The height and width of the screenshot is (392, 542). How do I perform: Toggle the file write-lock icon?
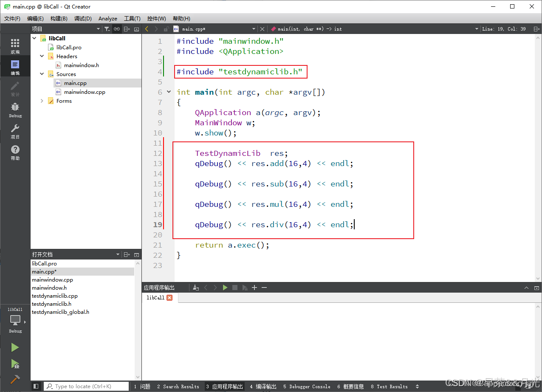(166, 29)
